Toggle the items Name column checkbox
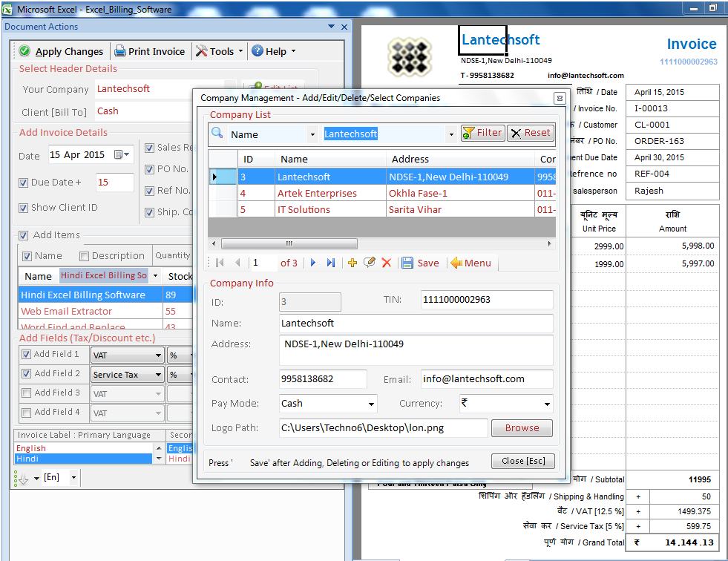 click(27, 256)
